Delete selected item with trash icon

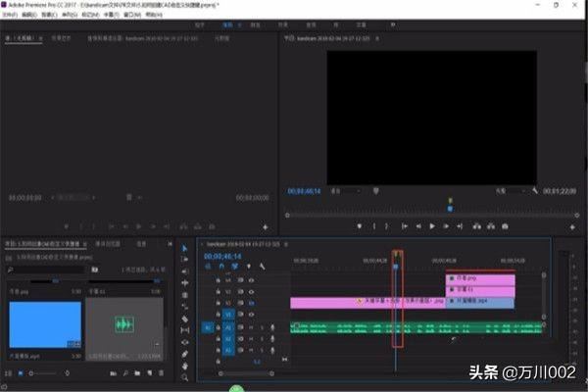point(162,373)
